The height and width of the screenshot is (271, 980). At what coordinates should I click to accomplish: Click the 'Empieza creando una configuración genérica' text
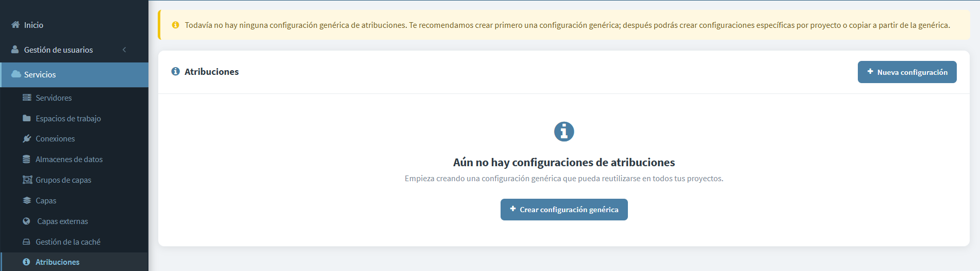coord(564,179)
